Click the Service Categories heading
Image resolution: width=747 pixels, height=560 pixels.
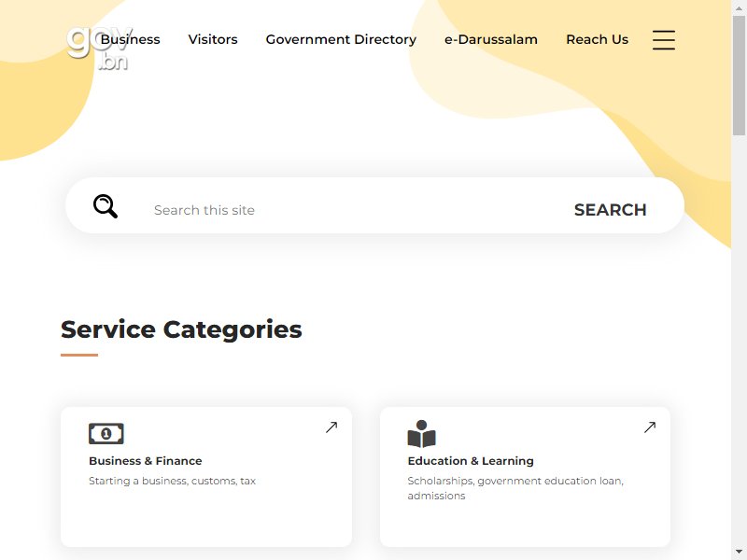[181, 329]
